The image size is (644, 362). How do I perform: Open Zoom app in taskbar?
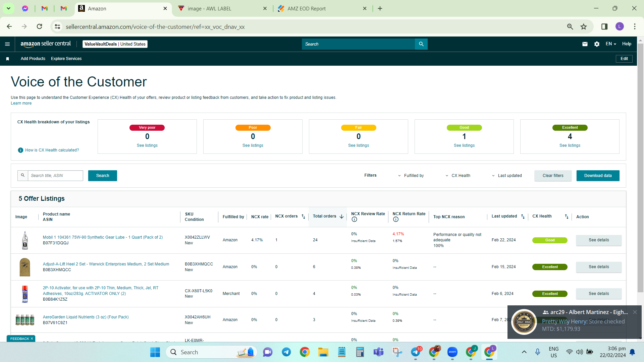click(452, 352)
